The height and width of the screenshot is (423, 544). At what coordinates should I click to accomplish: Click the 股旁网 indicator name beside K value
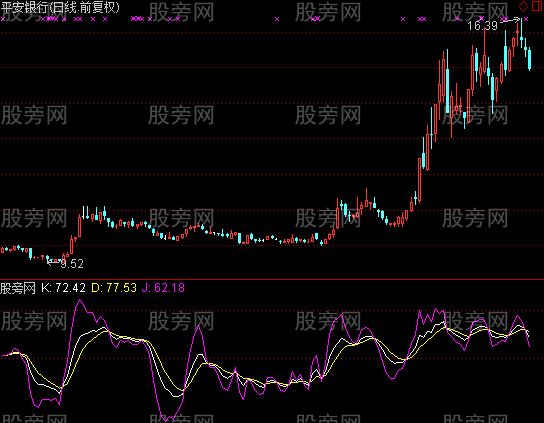(x=18, y=288)
